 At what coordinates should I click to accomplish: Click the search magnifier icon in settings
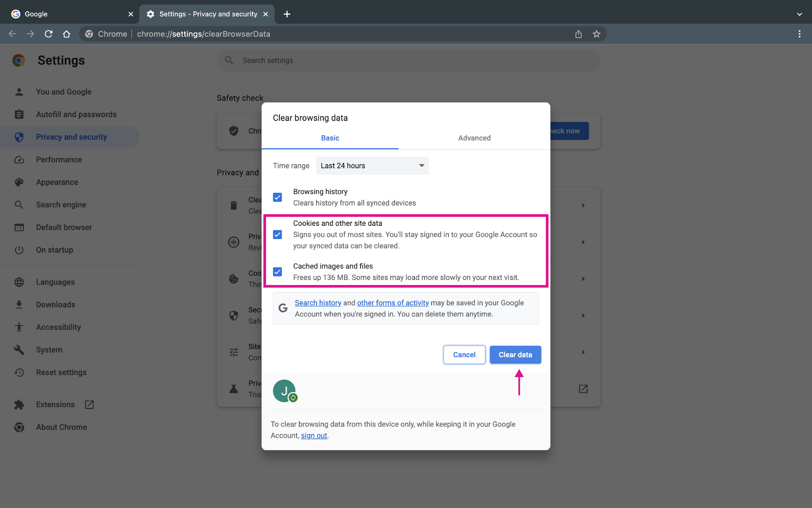(229, 60)
